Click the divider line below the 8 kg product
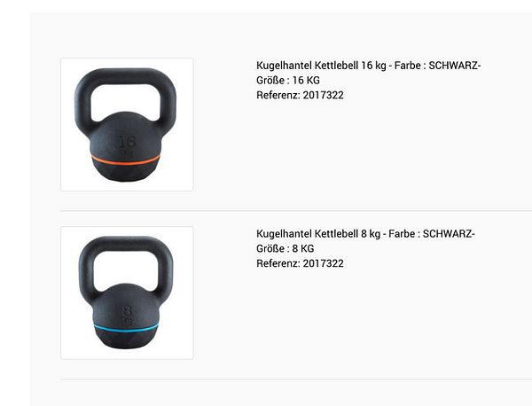The image size is (532, 406). [296, 379]
